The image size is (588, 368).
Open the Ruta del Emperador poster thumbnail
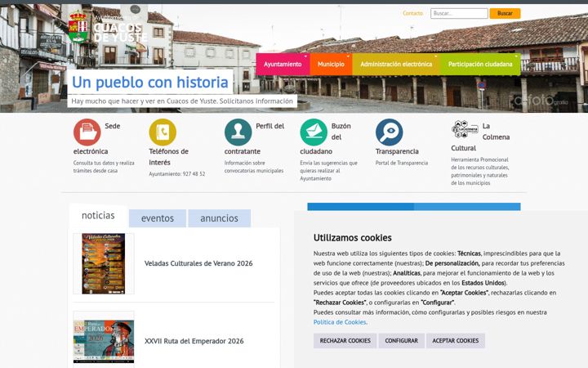click(x=104, y=341)
